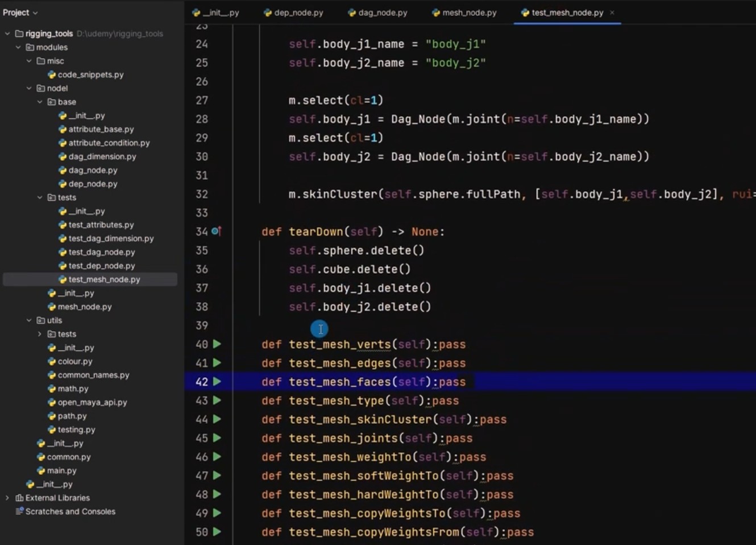Run test_mesh_copyWeightsFrom with gutter icon

(x=217, y=532)
